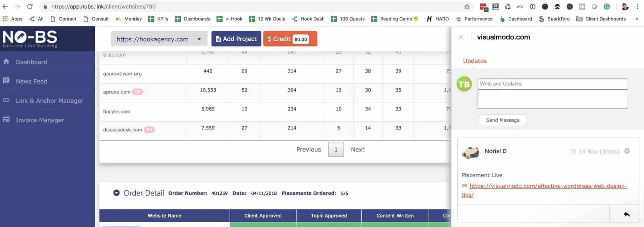The width and height of the screenshot is (644, 227).
Task: Click Previous pagination link
Action: [x=309, y=149]
